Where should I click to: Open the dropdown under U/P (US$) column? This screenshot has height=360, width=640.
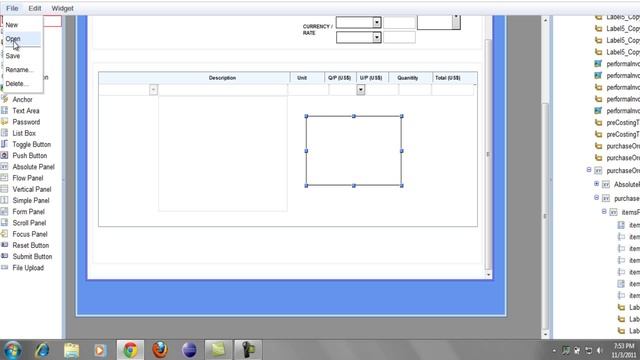(x=360, y=90)
